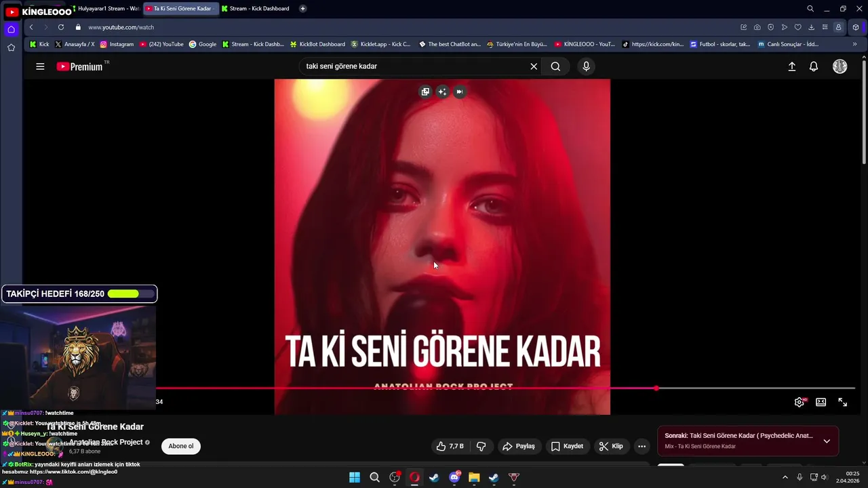The height and width of the screenshot is (488, 868).
Task: Open the Opera sidebar home icon
Action: tap(11, 29)
